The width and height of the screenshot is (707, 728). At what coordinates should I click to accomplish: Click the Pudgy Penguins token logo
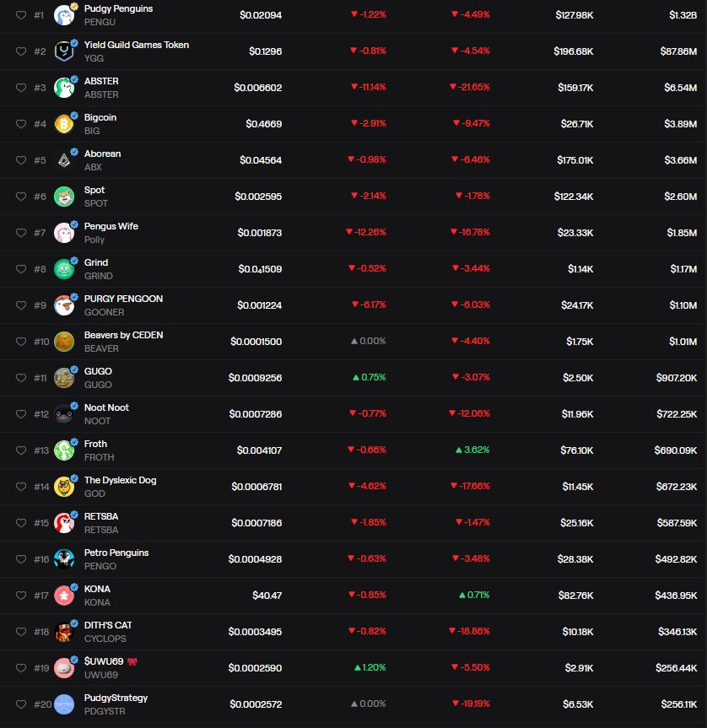tap(64, 14)
